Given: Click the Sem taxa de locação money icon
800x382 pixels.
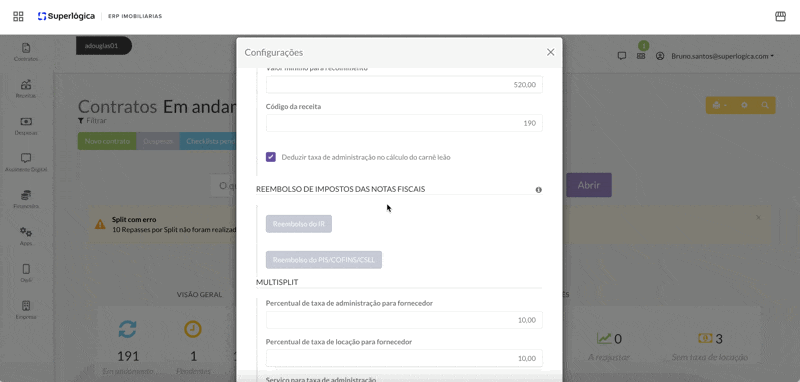Looking at the screenshot, I should pos(705,338).
